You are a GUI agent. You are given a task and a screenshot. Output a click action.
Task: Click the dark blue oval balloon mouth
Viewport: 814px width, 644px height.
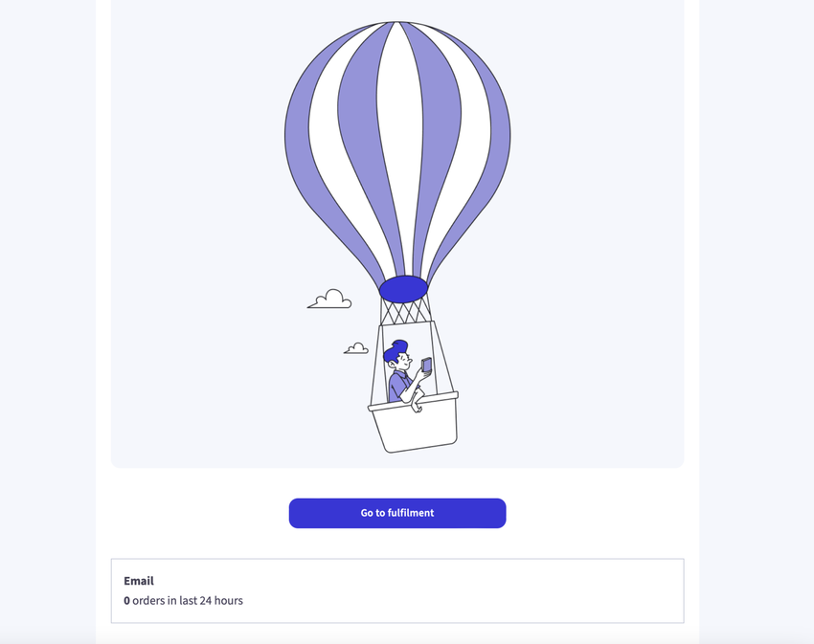point(403,289)
